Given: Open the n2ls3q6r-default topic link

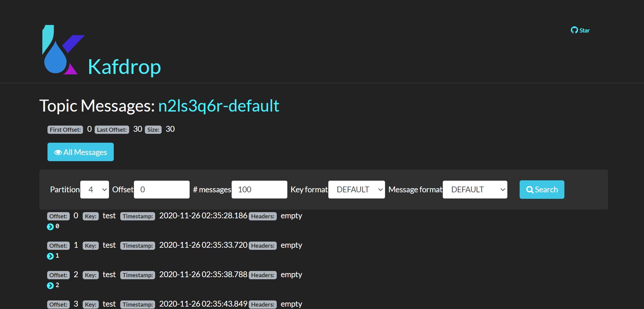Looking at the screenshot, I should 219,106.
